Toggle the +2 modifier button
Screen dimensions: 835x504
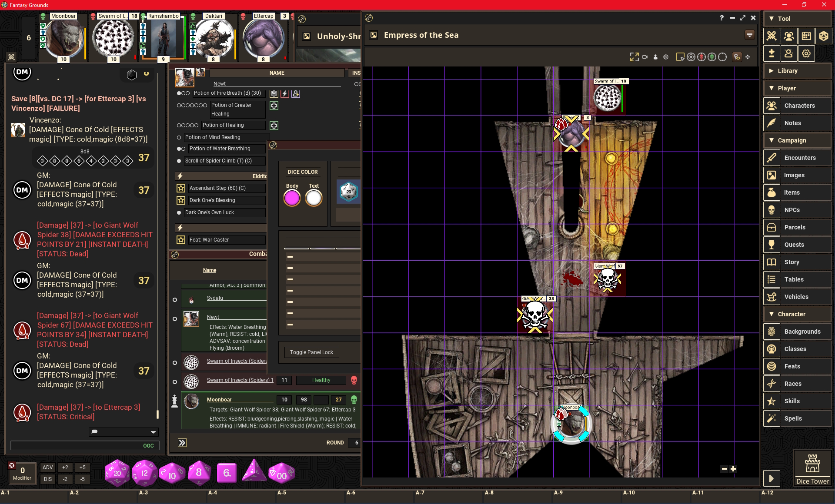[x=65, y=468]
